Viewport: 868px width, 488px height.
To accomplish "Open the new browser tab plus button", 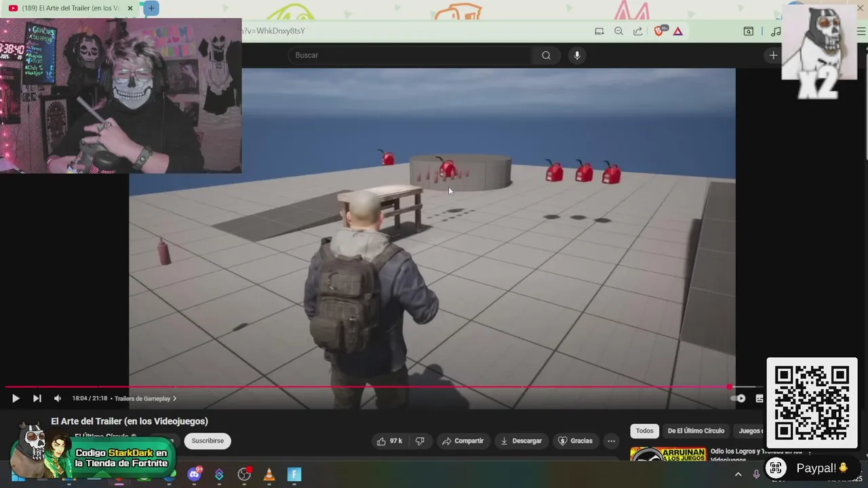I will (151, 8).
